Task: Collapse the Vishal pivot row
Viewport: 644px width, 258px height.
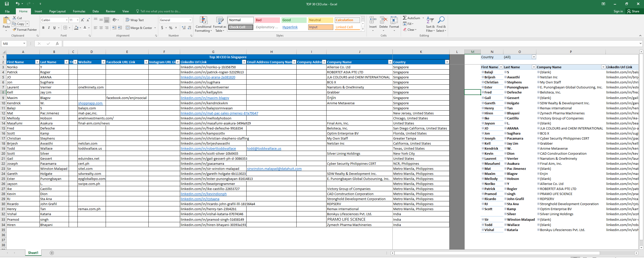Action: point(483,230)
